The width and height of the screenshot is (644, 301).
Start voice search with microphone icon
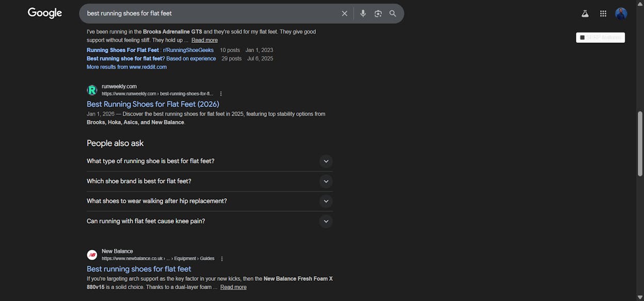[x=363, y=13]
